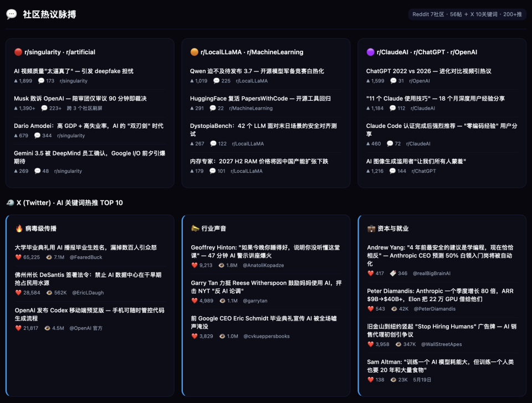Viewport: 532px width, 403px height.
Task: Click the comment bubble showing 173
Action: 41,81
